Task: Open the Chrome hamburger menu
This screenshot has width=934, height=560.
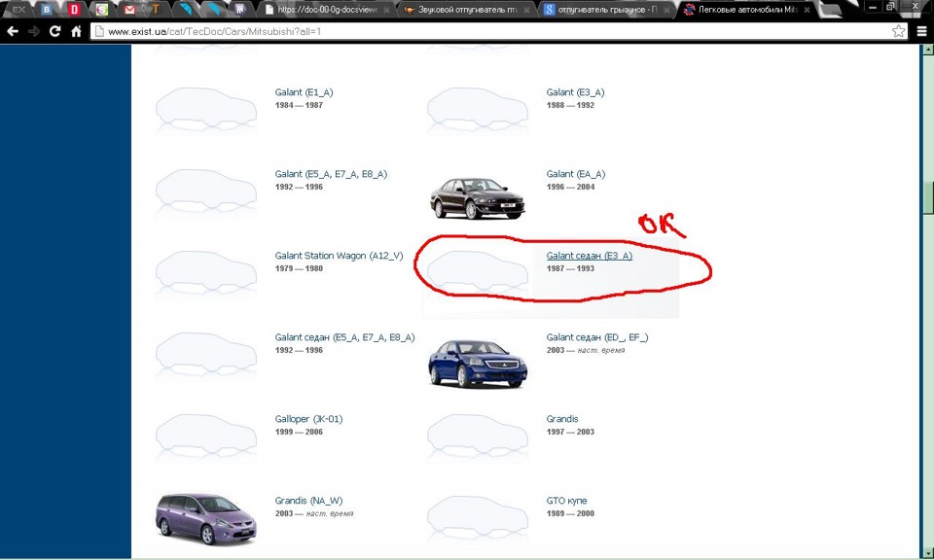Action: [921, 31]
